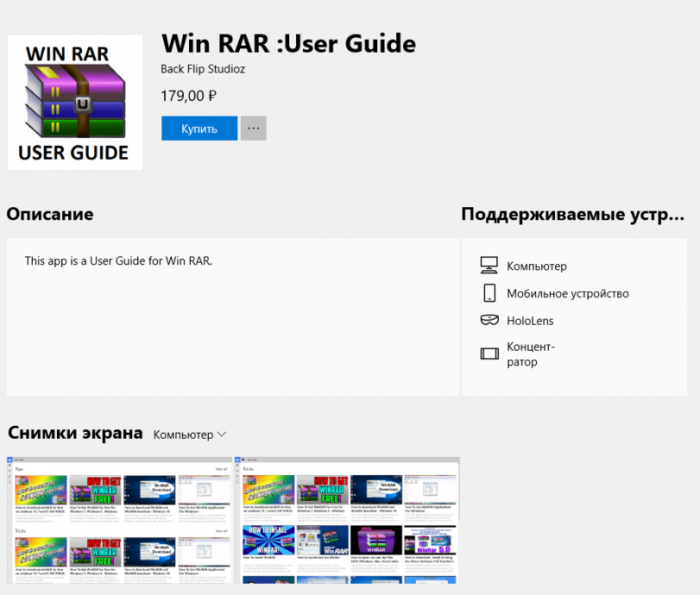Click the Поддерживаемые устр... heading
The height and width of the screenshot is (595, 700).
tap(573, 214)
